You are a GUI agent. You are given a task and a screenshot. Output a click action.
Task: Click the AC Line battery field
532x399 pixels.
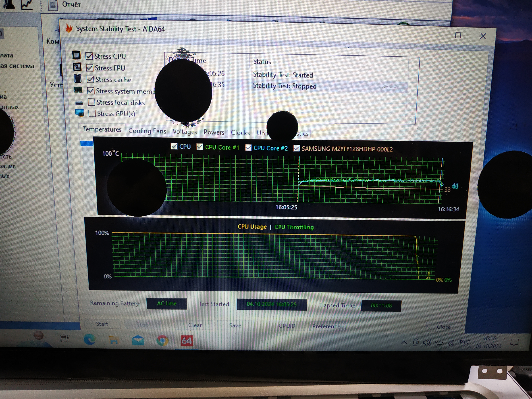167,304
